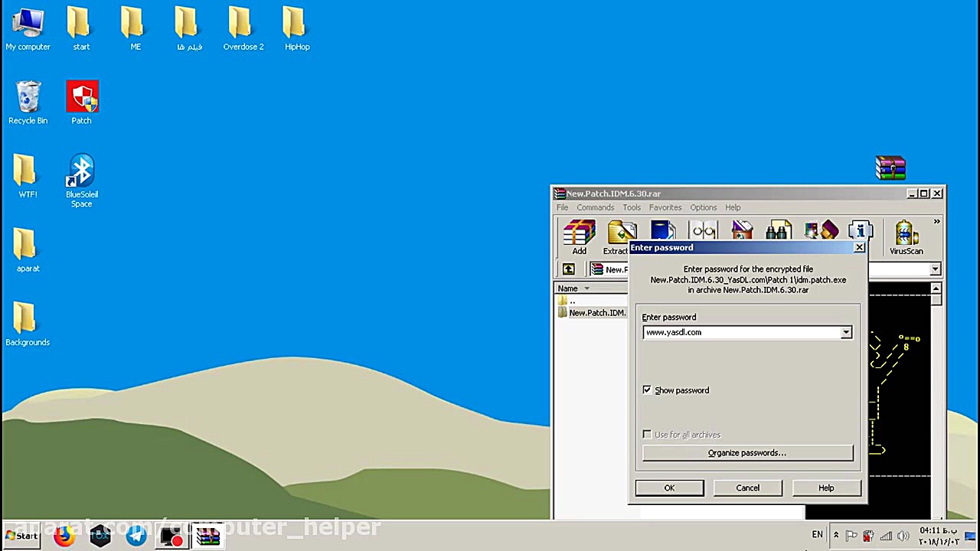The height and width of the screenshot is (551, 980).
Task: Click Organize passwords
Action: tap(746, 452)
